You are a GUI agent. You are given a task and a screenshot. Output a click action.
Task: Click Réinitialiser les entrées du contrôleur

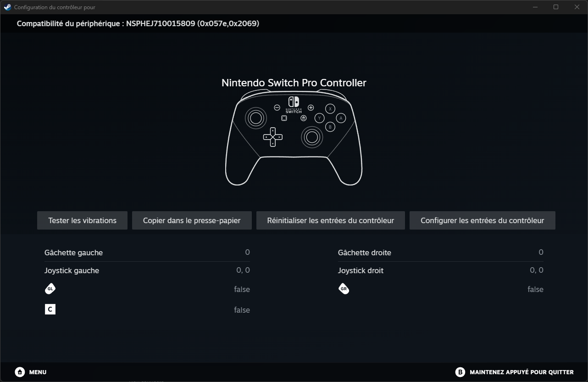coord(330,220)
